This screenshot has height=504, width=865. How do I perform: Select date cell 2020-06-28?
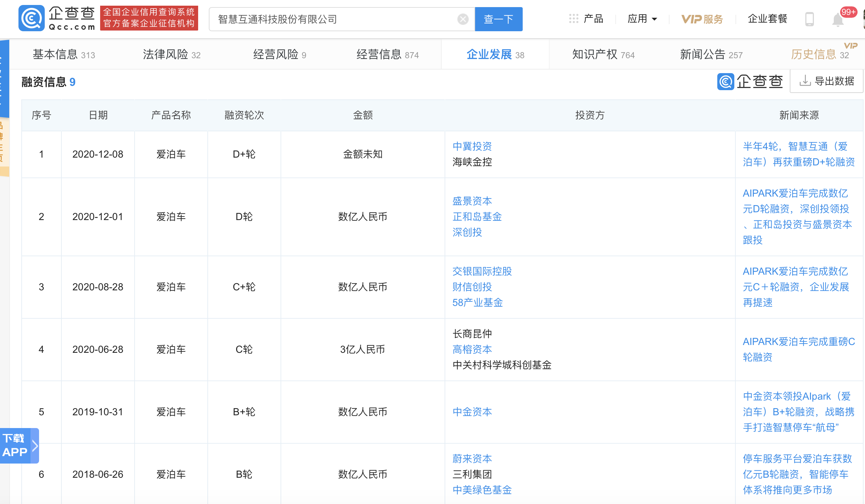pyautogui.click(x=98, y=349)
